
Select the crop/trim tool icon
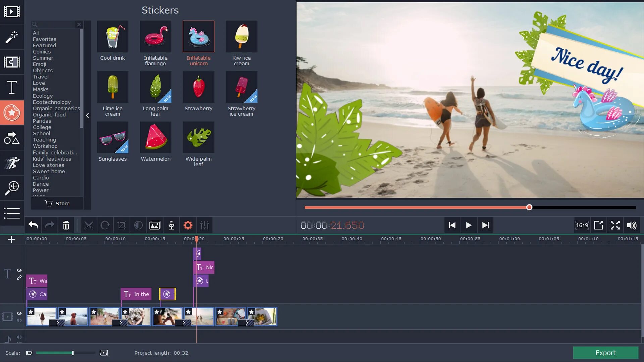[x=121, y=225]
